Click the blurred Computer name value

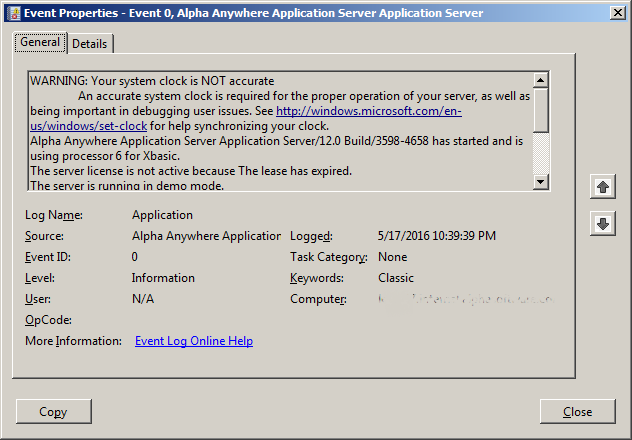(466, 299)
